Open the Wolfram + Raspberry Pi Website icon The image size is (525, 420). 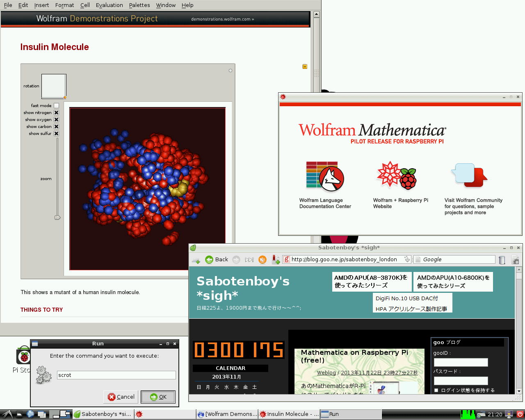397,176
